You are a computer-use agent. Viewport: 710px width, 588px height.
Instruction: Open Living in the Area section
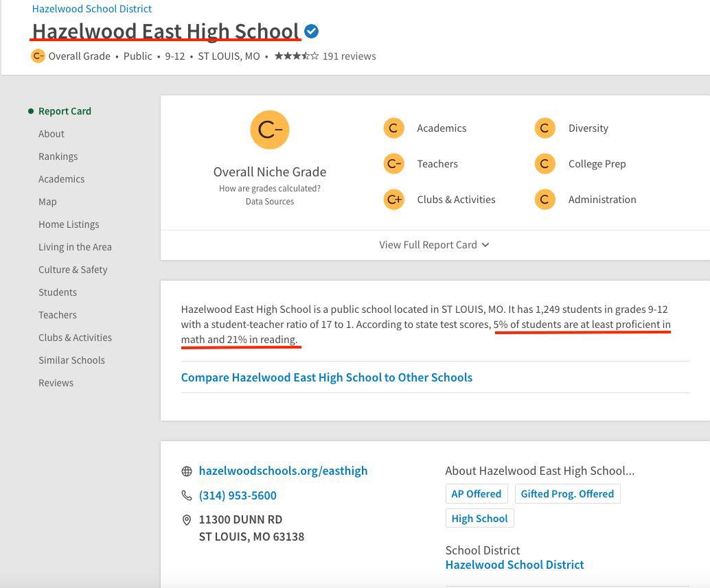click(75, 247)
